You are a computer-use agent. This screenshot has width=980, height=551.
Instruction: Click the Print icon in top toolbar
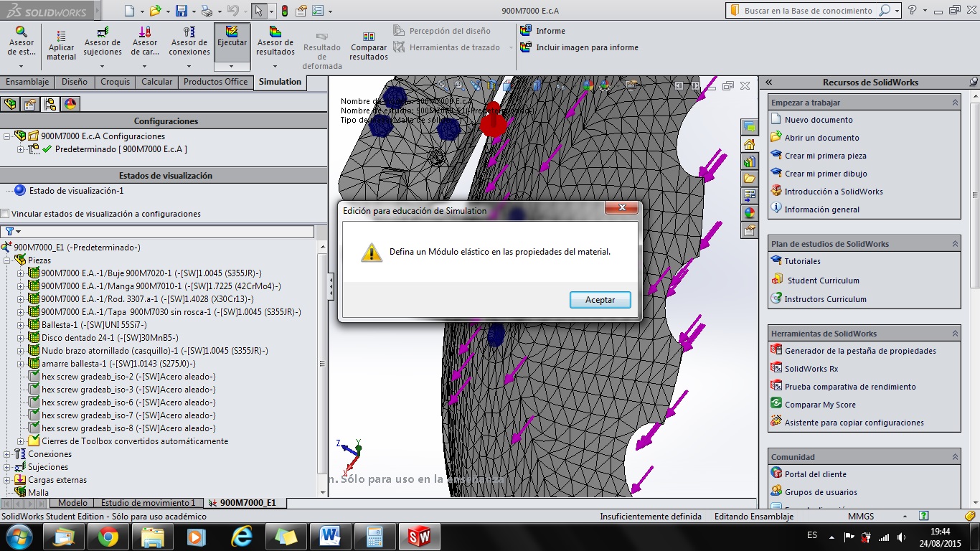pos(207,11)
